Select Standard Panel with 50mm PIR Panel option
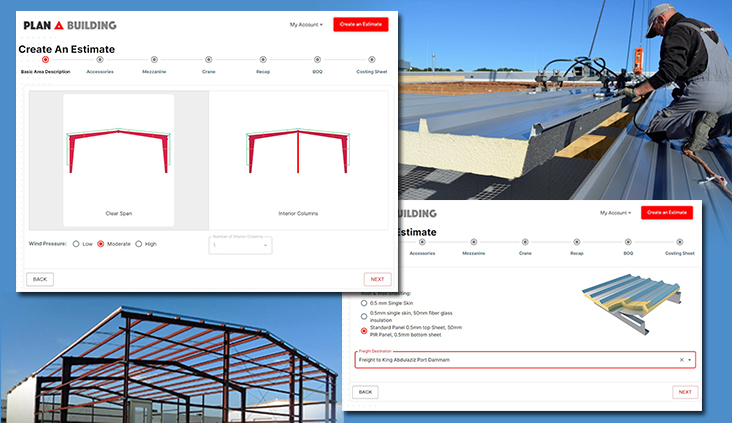Image resolution: width=732 pixels, height=423 pixels. (364, 331)
